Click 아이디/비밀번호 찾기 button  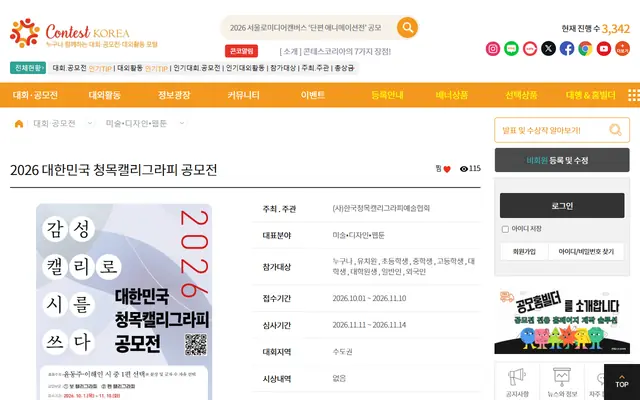586,252
